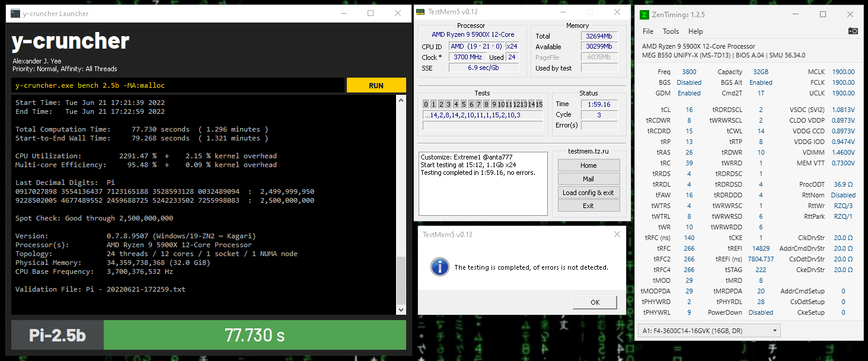
Task: Close the ZenTimings window
Action: click(850, 14)
